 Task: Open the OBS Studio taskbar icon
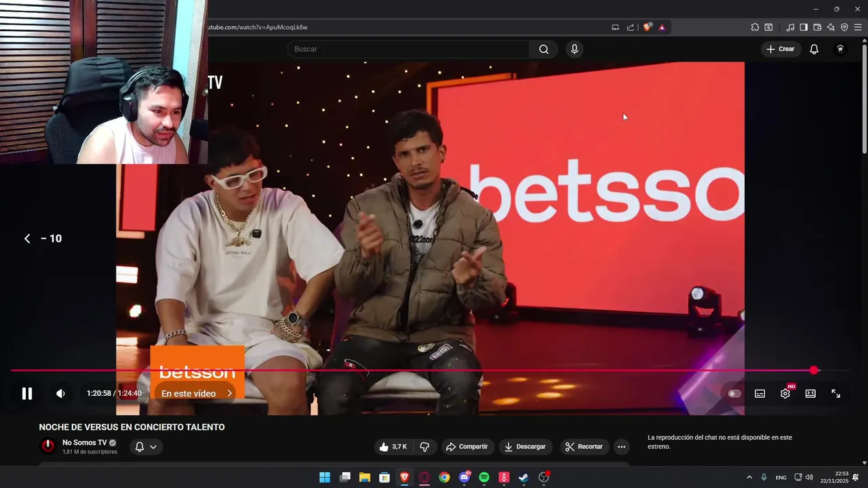(544, 477)
